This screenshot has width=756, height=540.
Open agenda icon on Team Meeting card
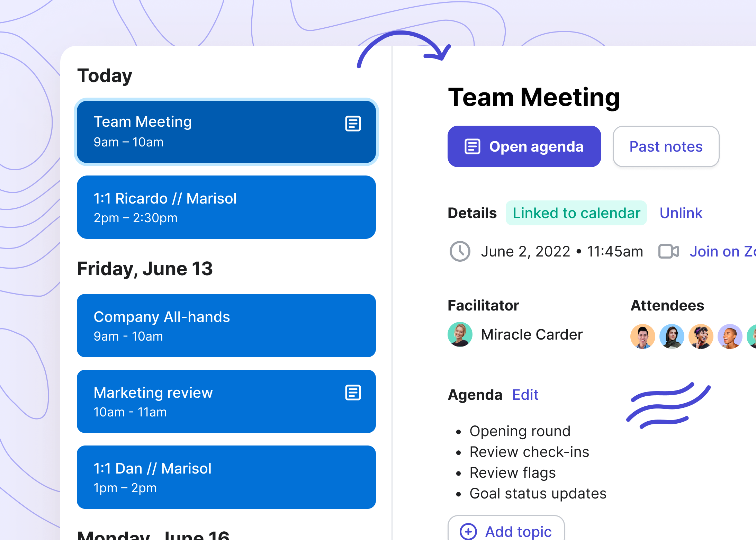point(353,124)
